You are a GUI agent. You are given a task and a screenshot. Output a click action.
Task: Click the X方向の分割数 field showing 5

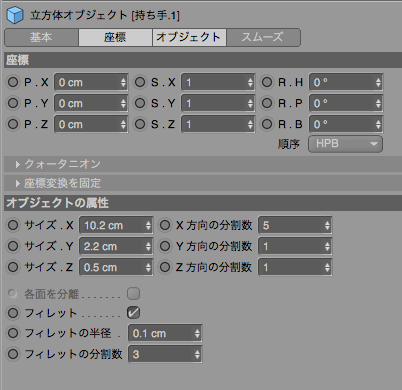tap(295, 225)
